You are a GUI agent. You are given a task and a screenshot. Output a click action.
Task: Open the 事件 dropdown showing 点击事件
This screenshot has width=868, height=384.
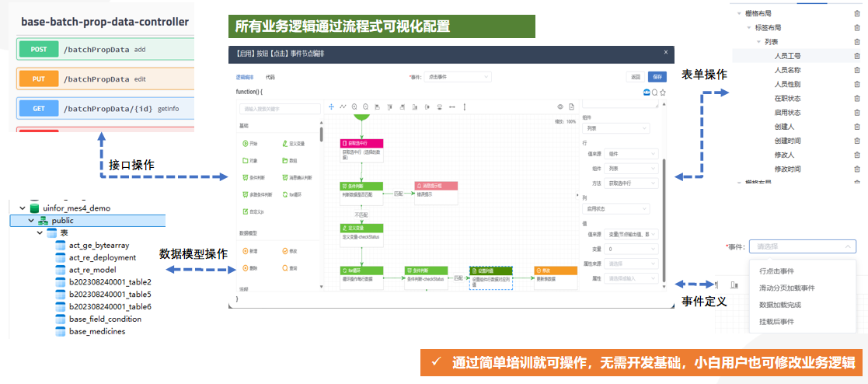458,77
